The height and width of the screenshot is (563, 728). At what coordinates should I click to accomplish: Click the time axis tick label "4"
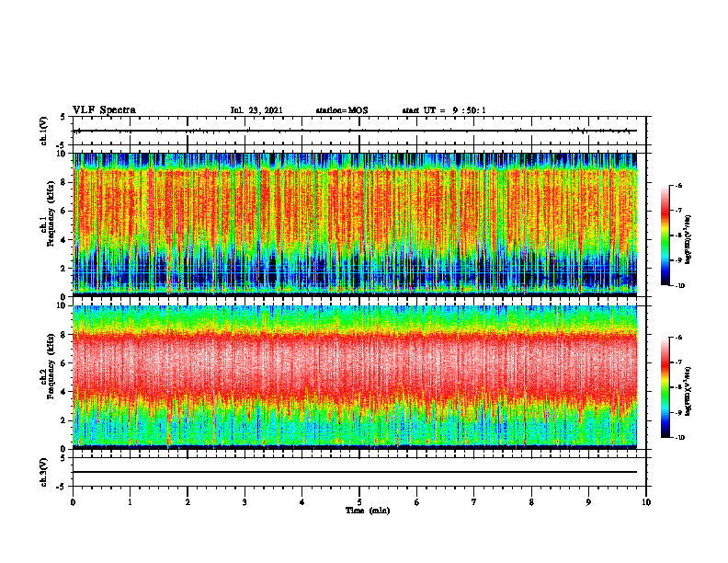302,502
